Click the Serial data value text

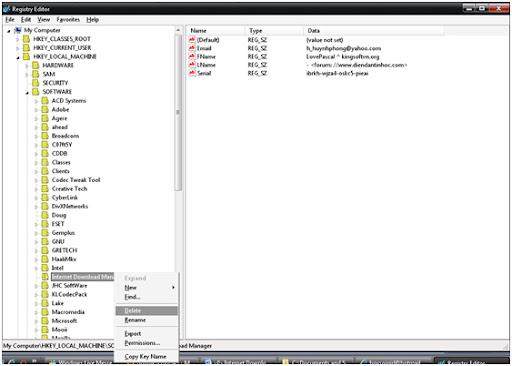337,73
